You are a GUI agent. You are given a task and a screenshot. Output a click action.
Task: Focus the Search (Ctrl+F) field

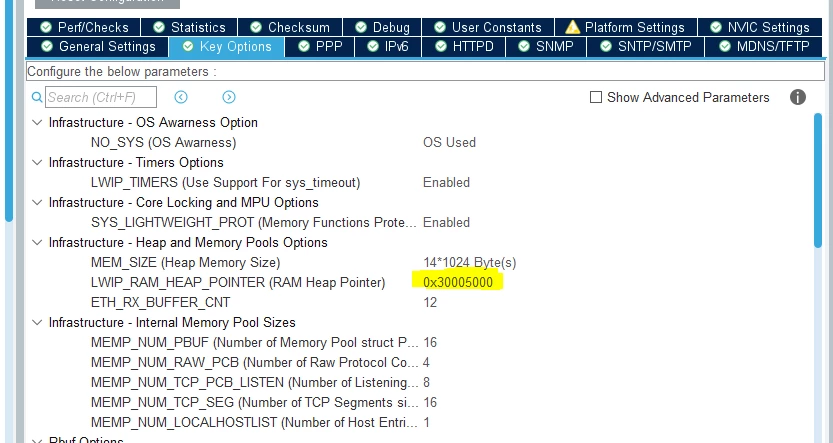[x=101, y=97]
